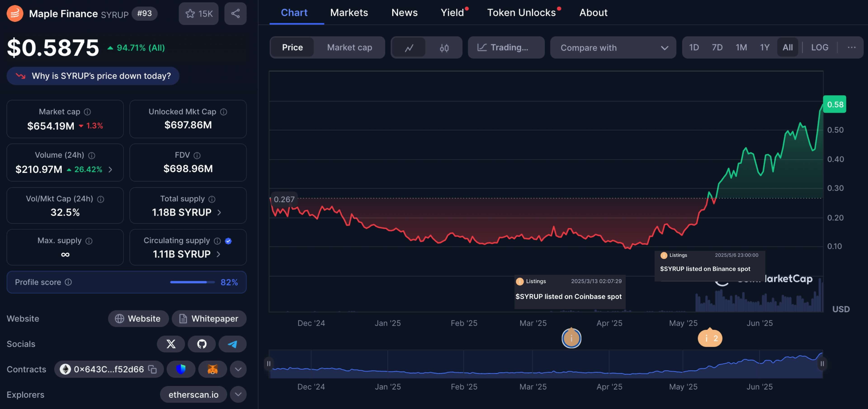Viewport: 868px width, 409px height.
Task: Open the TradingView chart option
Action: coord(506,47)
